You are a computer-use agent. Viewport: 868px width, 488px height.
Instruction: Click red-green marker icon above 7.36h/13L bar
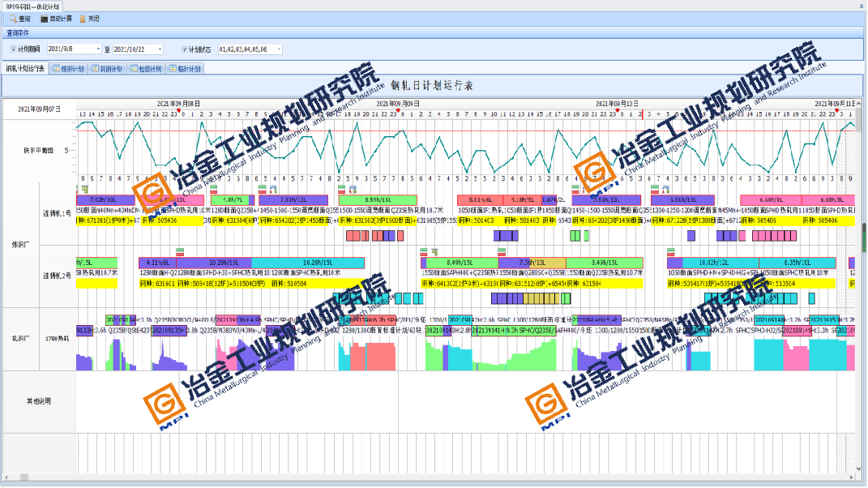[502, 252]
